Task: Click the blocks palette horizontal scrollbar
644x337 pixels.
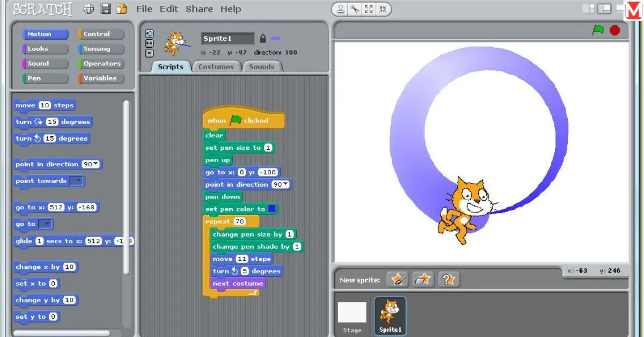Action: [62, 333]
